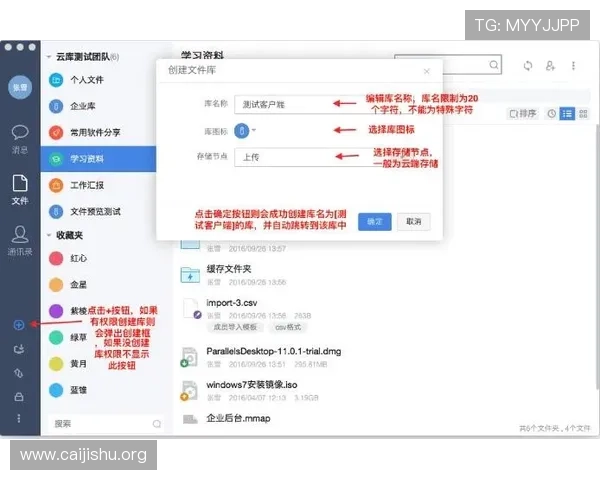The height and width of the screenshot is (480, 600).
Task: Open the sidebar three-dot more menu
Action: coord(19,418)
